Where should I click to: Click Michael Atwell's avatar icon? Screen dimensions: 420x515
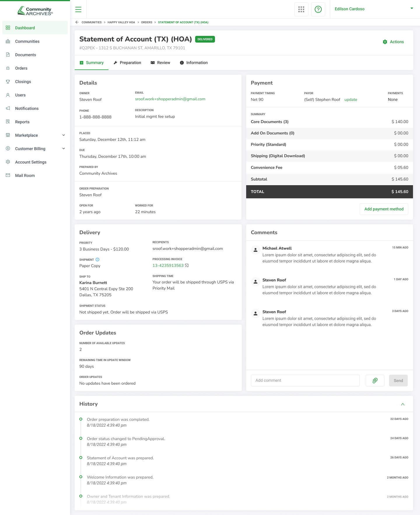(x=256, y=250)
